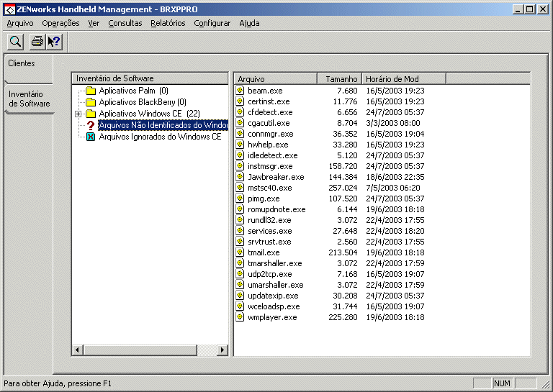Click the Aplicativos BlackBerry folder icon
This screenshot has width=553, height=392.
tap(91, 102)
